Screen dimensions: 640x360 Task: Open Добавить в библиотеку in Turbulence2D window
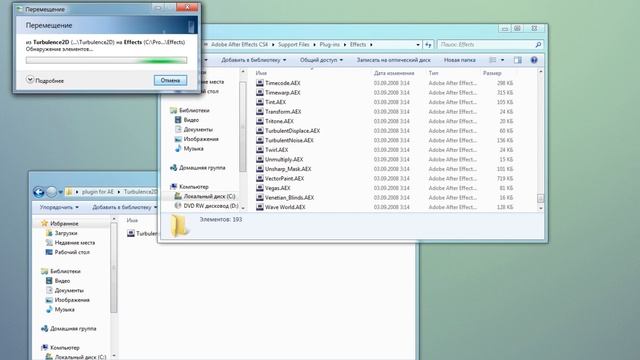pyautogui.click(x=124, y=207)
